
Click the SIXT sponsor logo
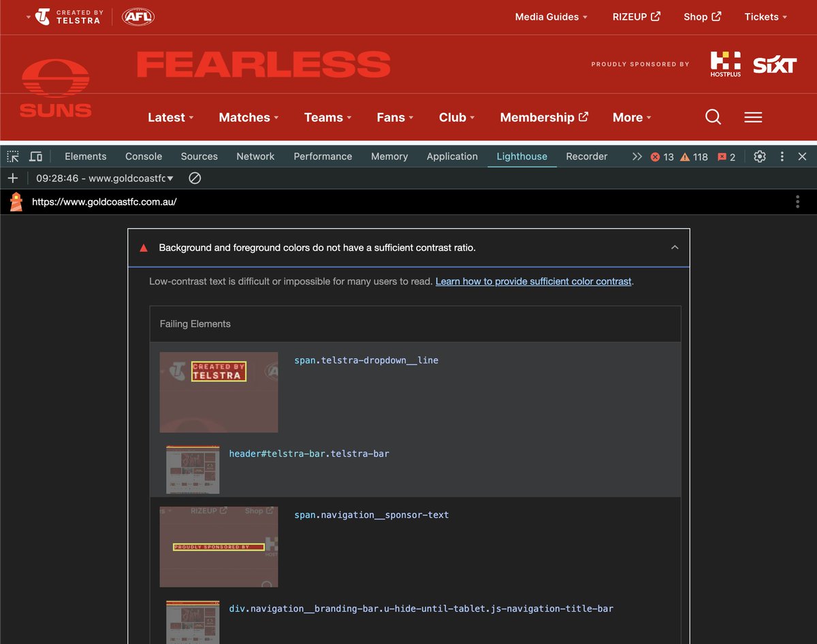(x=775, y=65)
